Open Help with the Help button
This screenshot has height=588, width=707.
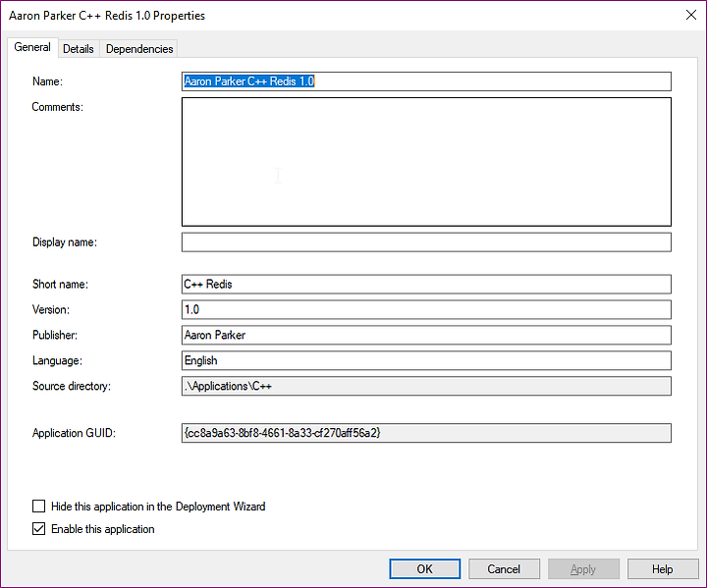(x=663, y=569)
